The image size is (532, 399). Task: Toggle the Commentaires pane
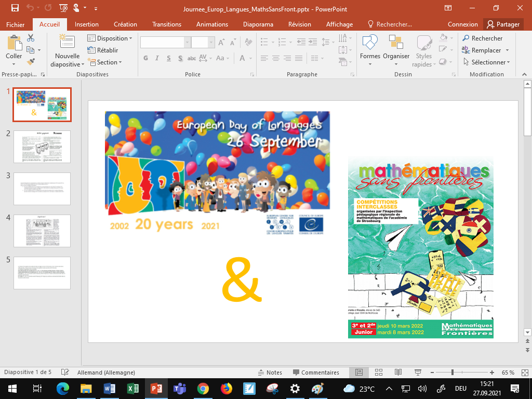[316, 373]
